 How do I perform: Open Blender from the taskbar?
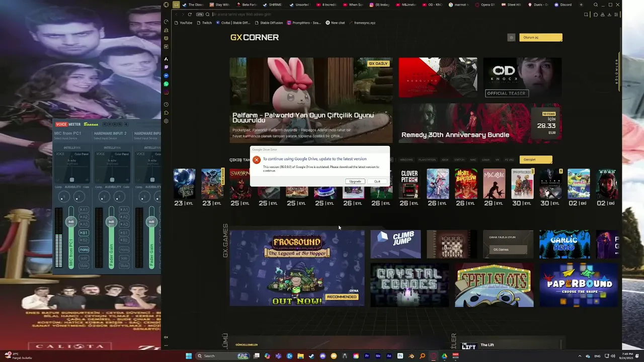point(411,356)
